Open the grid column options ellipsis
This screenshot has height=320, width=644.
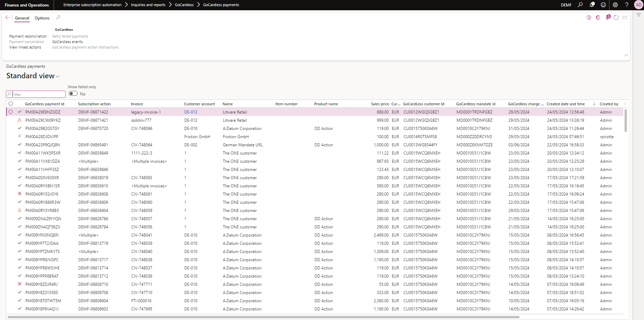tap(625, 104)
